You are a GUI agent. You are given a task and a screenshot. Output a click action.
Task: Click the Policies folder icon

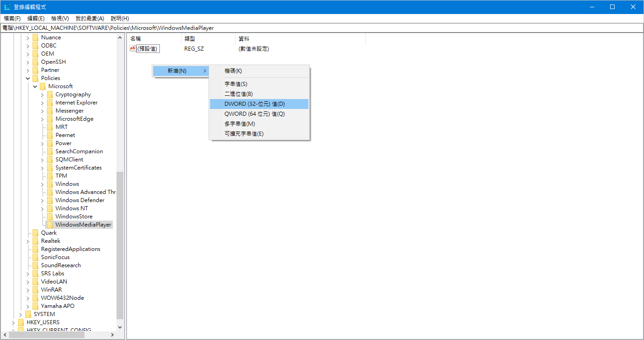tap(36, 78)
